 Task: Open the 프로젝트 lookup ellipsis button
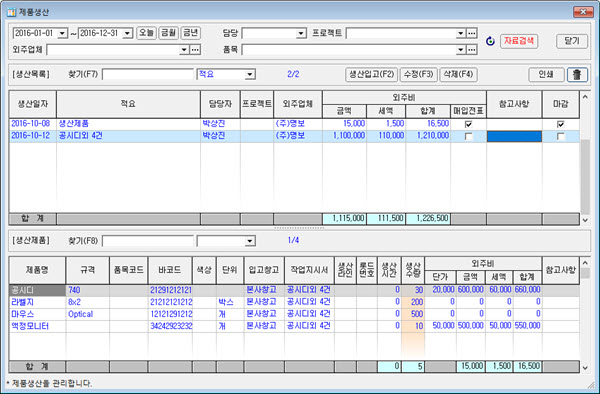(472, 33)
